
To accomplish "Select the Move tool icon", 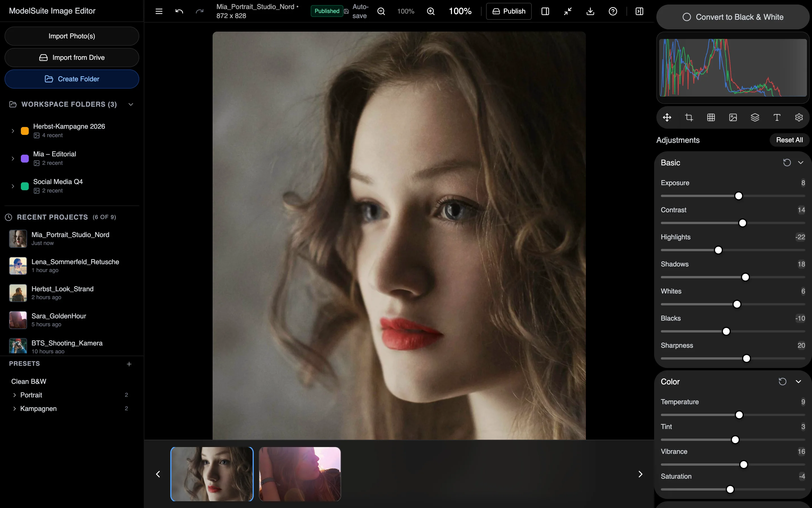I will tap(667, 117).
